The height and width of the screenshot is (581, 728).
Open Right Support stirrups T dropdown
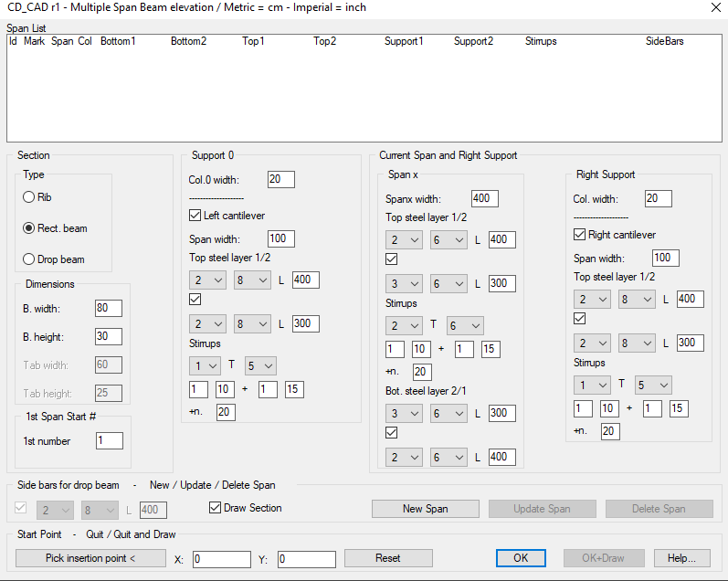[x=652, y=385]
